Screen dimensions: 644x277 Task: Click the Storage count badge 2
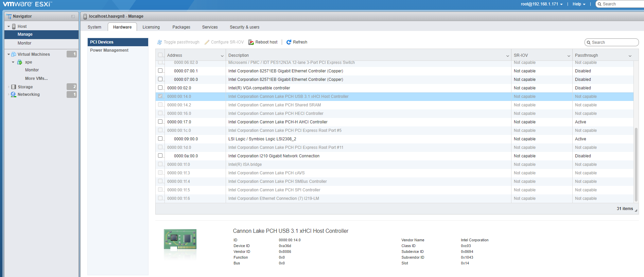pos(72,87)
